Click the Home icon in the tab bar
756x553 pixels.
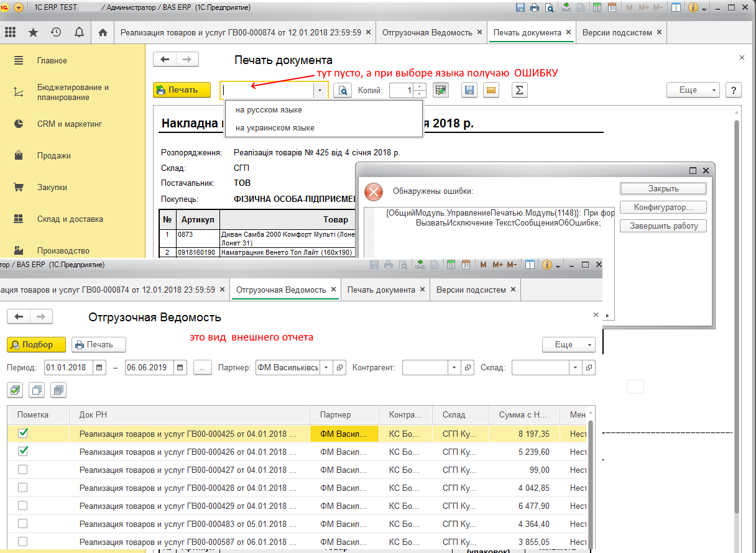tap(103, 32)
